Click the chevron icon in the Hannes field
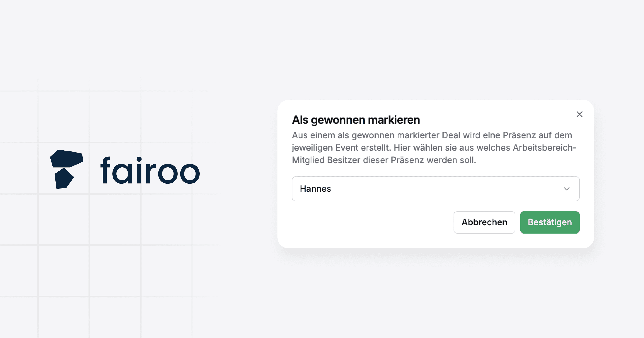 click(567, 189)
